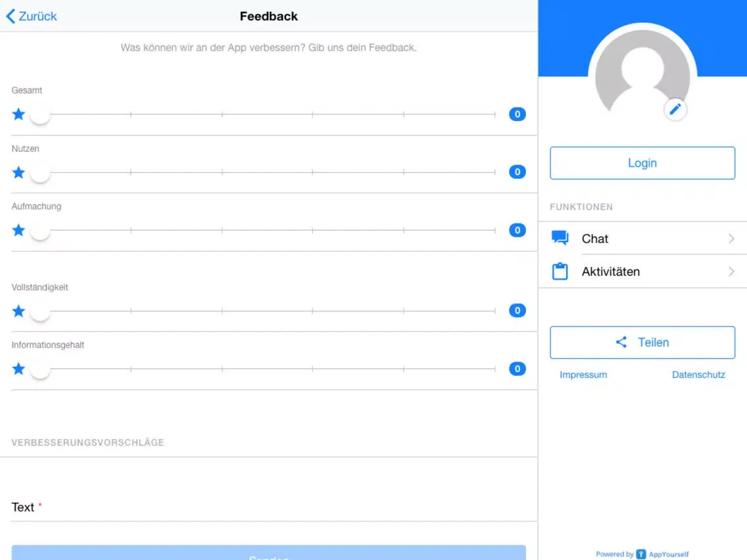Click the Gesamt label
Viewport: 747px width, 560px height.
coord(27,91)
